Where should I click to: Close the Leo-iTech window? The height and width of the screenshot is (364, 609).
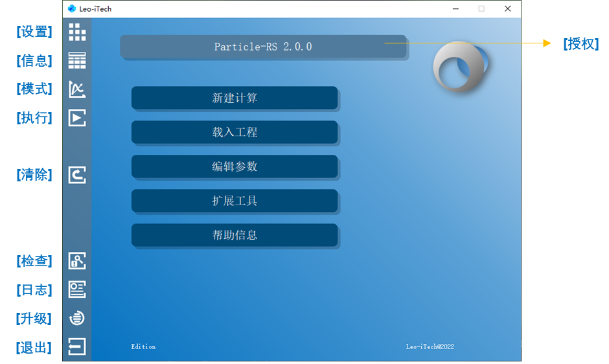(x=508, y=8)
